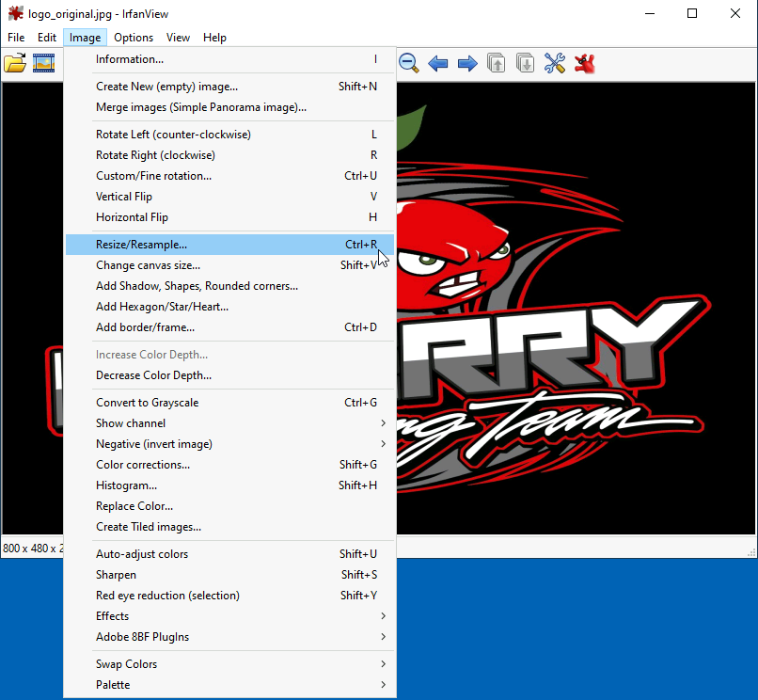
Task: Click the Open file folder icon
Action: [15, 63]
